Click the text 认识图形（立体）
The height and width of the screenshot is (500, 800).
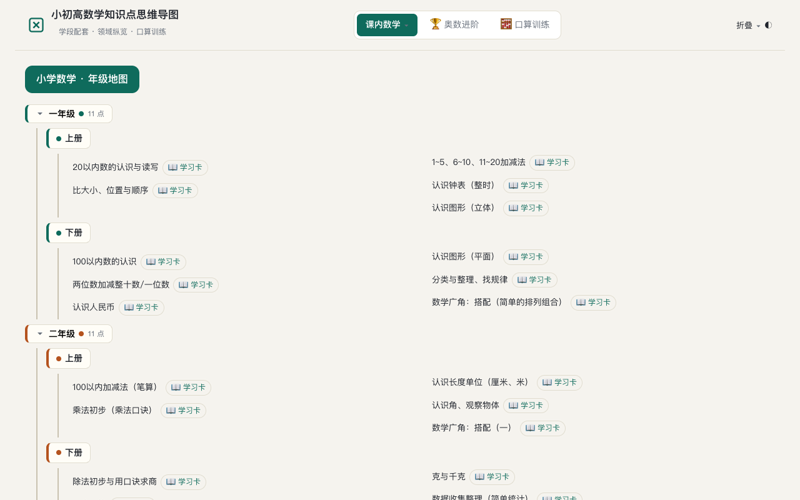pyautogui.click(x=465, y=208)
